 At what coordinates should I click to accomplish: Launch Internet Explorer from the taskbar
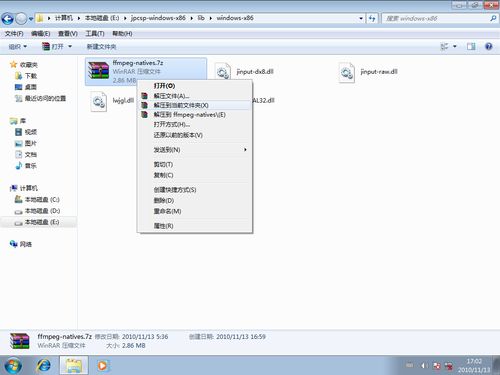(x=44, y=365)
